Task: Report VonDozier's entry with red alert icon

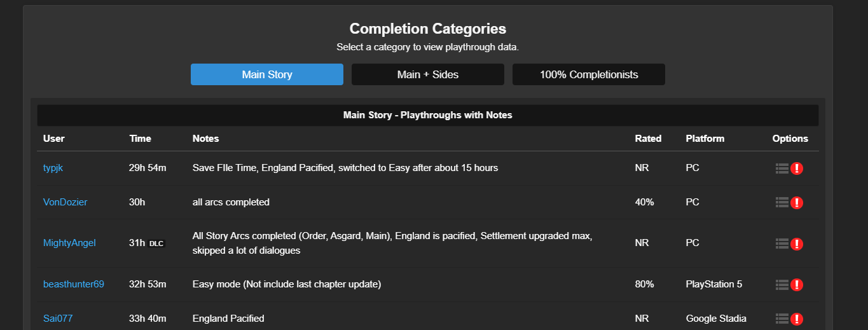Action: click(797, 203)
